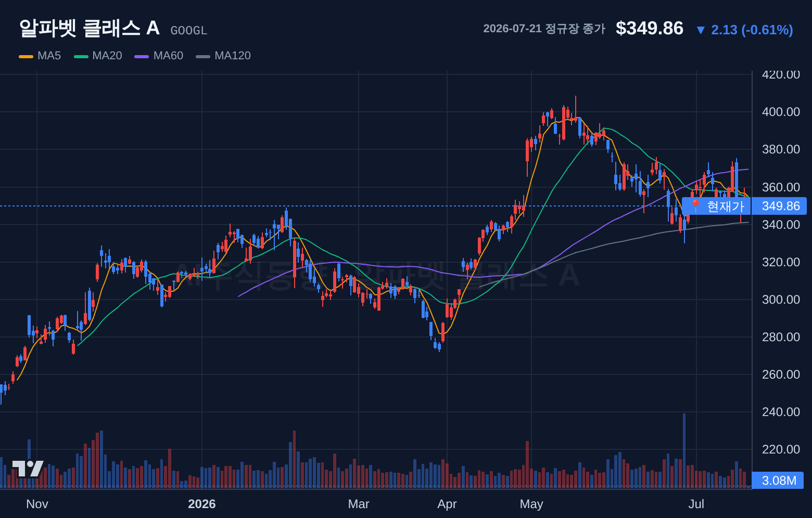Click the MA120 legend label
This screenshot has width=812, height=518.
click(233, 56)
